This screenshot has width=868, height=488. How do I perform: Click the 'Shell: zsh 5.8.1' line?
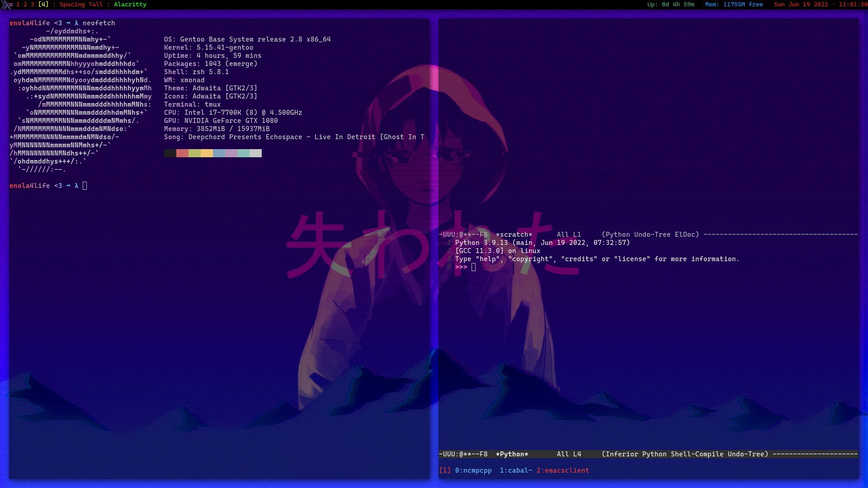(196, 72)
